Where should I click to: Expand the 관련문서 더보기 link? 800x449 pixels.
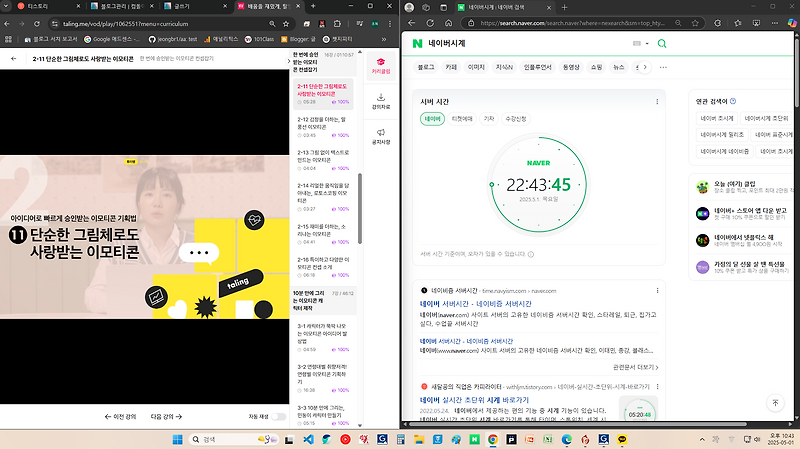tap(635, 367)
